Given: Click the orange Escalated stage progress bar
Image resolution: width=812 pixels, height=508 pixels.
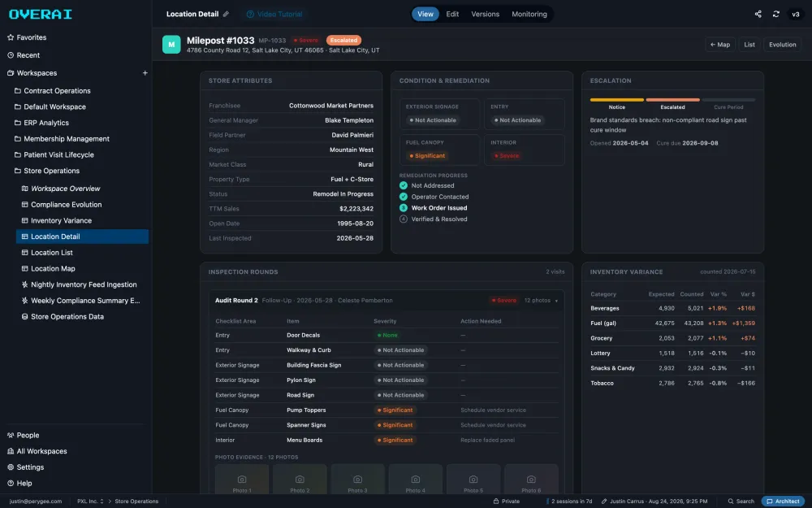Looking at the screenshot, I should pos(672,99).
